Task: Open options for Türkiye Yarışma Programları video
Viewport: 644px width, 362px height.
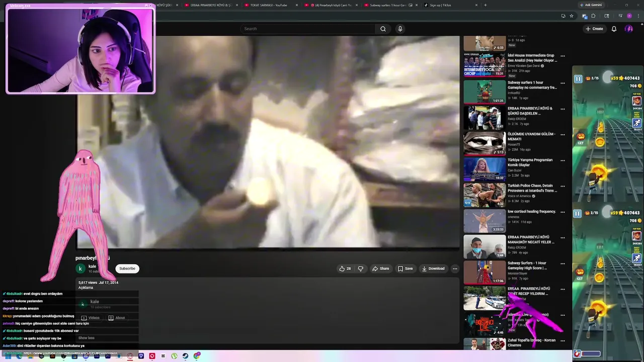Action: click(x=562, y=161)
